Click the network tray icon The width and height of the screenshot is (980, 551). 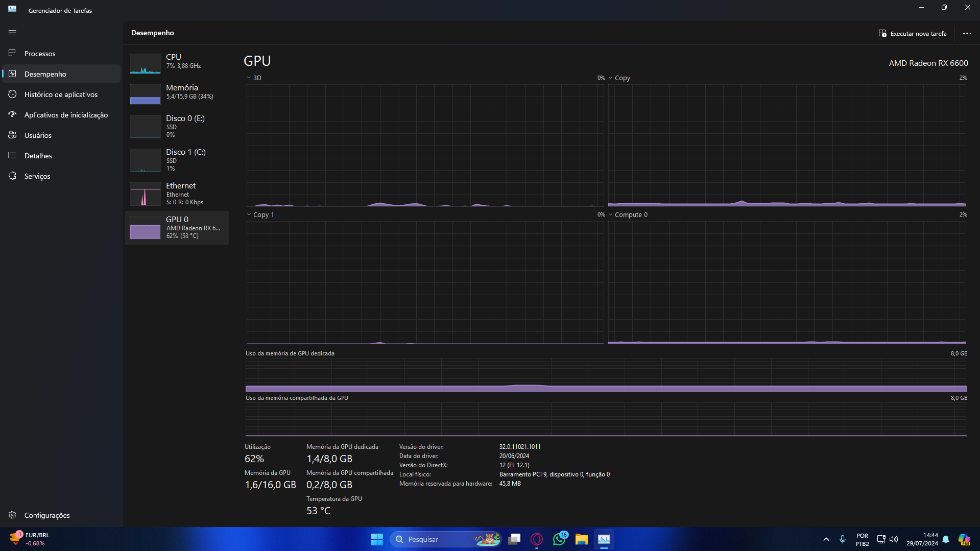coord(881,539)
